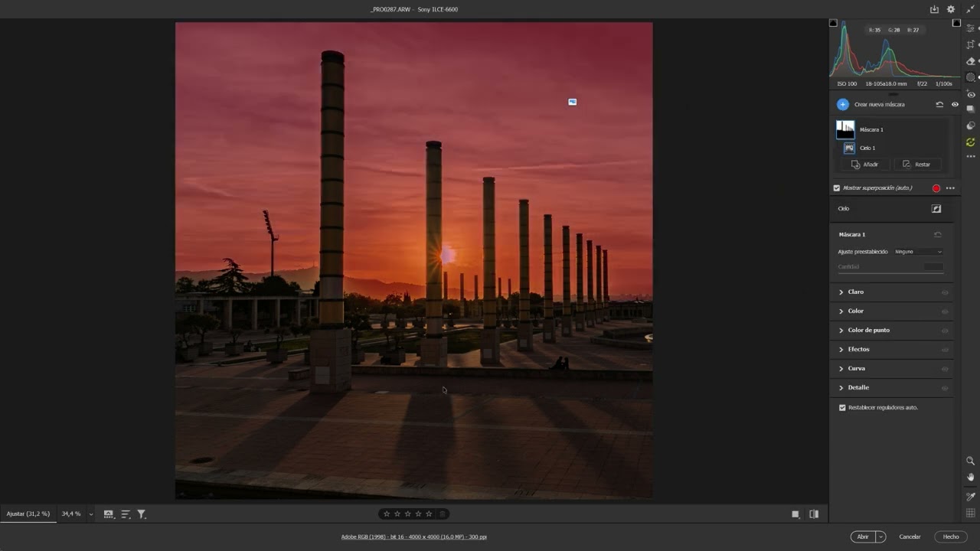Toggle the filmstrip icon at bottom
This screenshot has height=551, width=980.
pos(108,514)
